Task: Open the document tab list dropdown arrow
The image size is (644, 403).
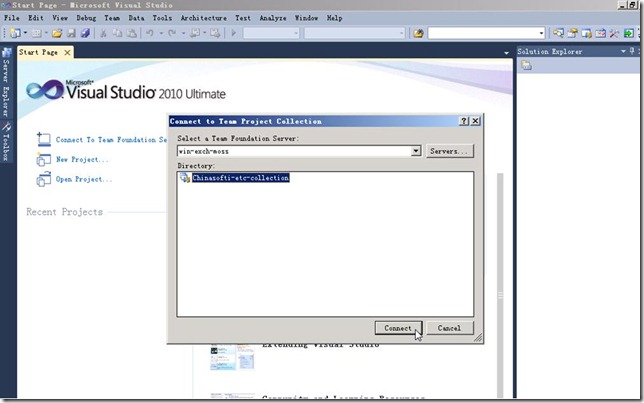Action: tap(506, 53)
